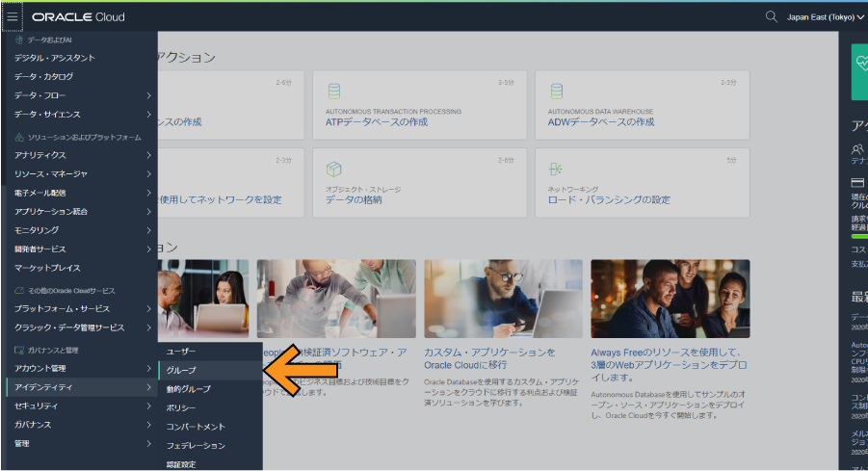This screenshot has height=471, width=868.
Task: Click the Oracle Cloud logo
Action: coord(78,17)
